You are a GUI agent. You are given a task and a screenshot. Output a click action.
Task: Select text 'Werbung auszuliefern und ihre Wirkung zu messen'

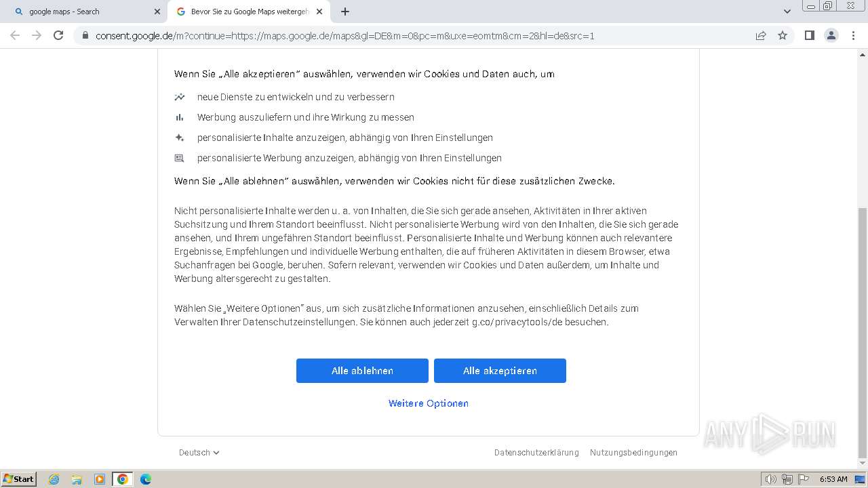(306, 117)
